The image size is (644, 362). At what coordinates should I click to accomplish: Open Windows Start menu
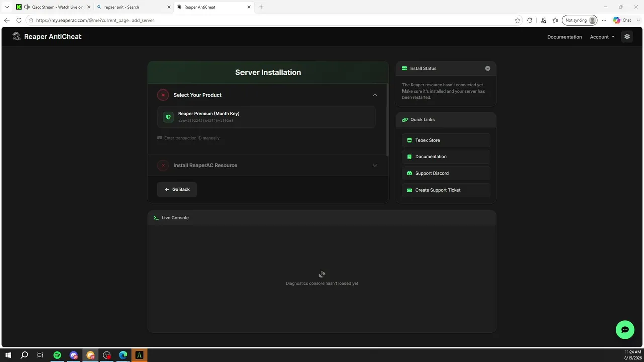point(8,355)
